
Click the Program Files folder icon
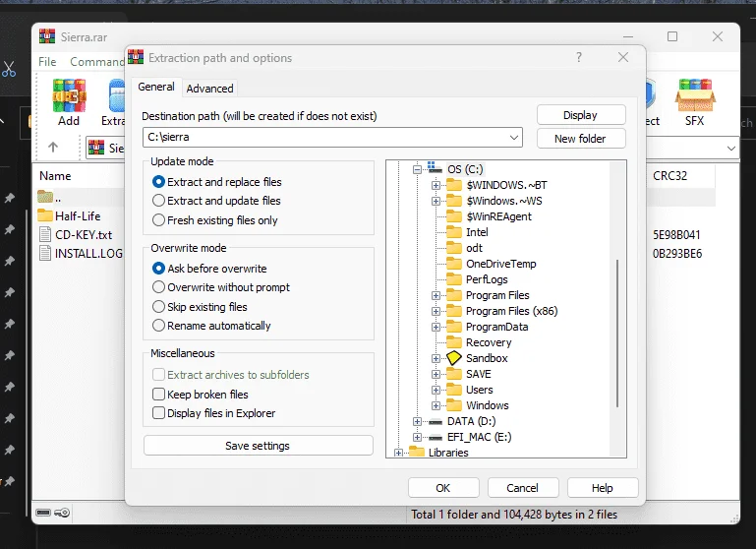[453, 295]
